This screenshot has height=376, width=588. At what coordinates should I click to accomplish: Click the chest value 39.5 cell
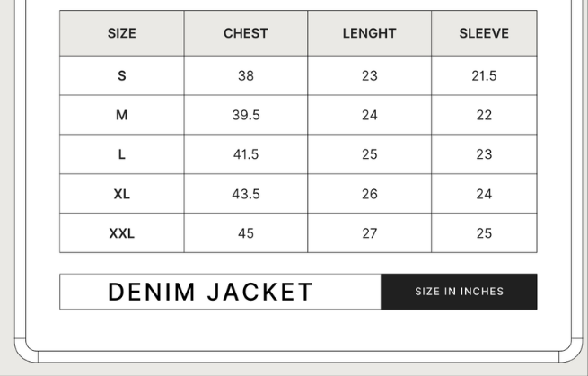coord(246,115)
